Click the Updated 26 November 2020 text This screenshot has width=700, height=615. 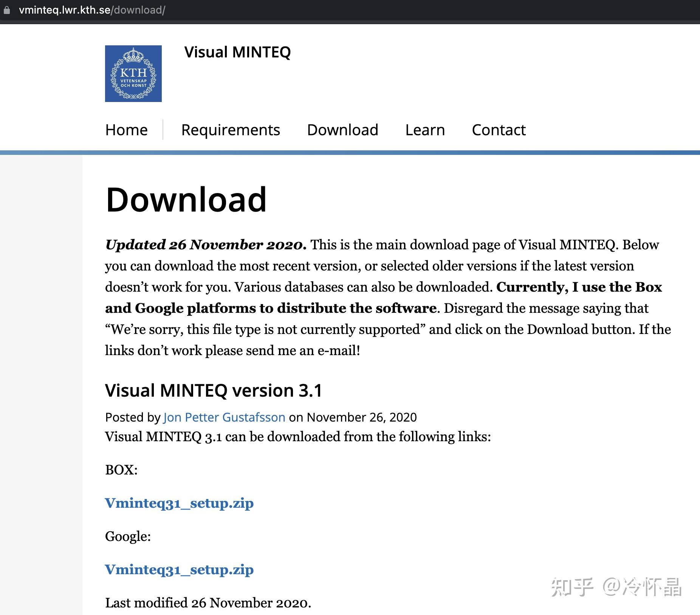[x=204, y=245]
